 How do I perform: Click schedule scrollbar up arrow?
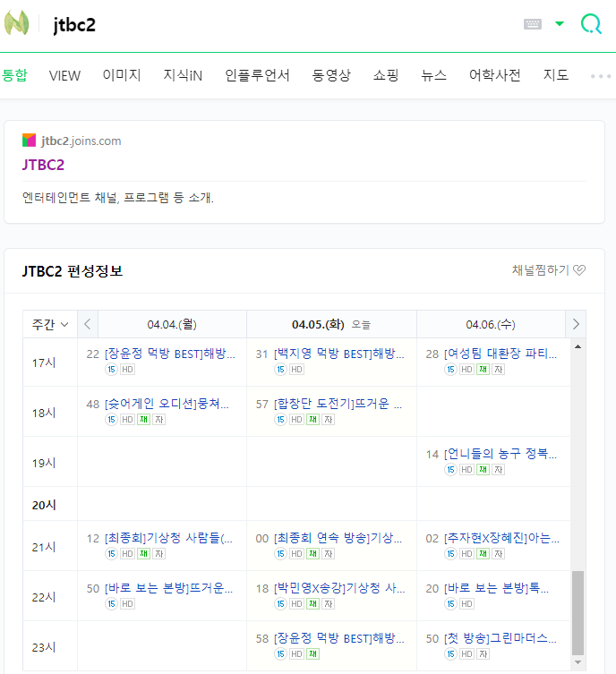tap(578, 346)
